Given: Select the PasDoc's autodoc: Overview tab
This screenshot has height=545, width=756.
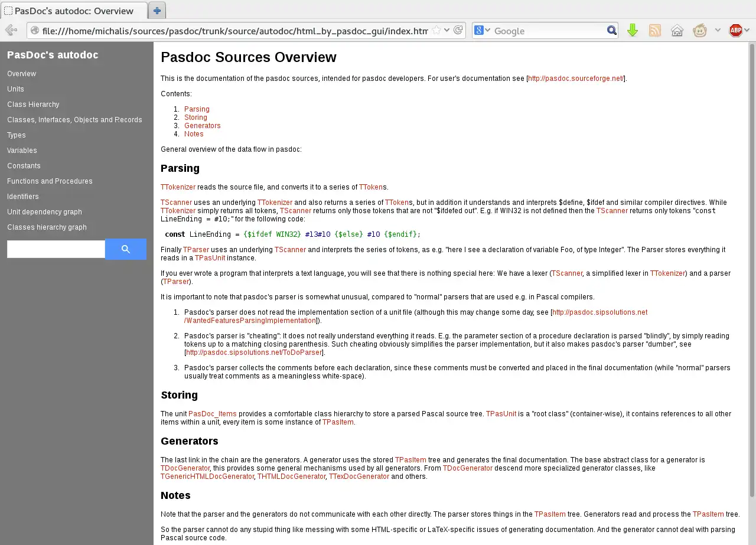Looking at the screenshot, I should [x=74, y=11].
